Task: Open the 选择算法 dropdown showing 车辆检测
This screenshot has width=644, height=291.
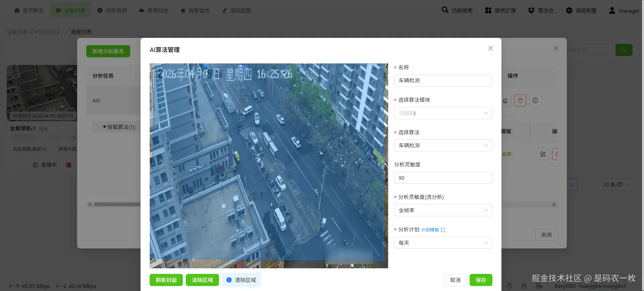Action: pos(443,145)
